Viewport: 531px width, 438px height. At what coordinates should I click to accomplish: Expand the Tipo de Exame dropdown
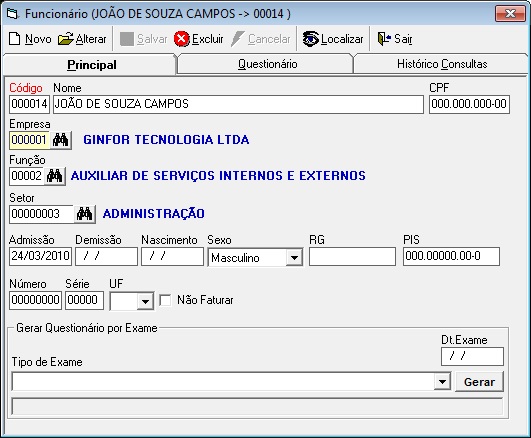(442, 382)
